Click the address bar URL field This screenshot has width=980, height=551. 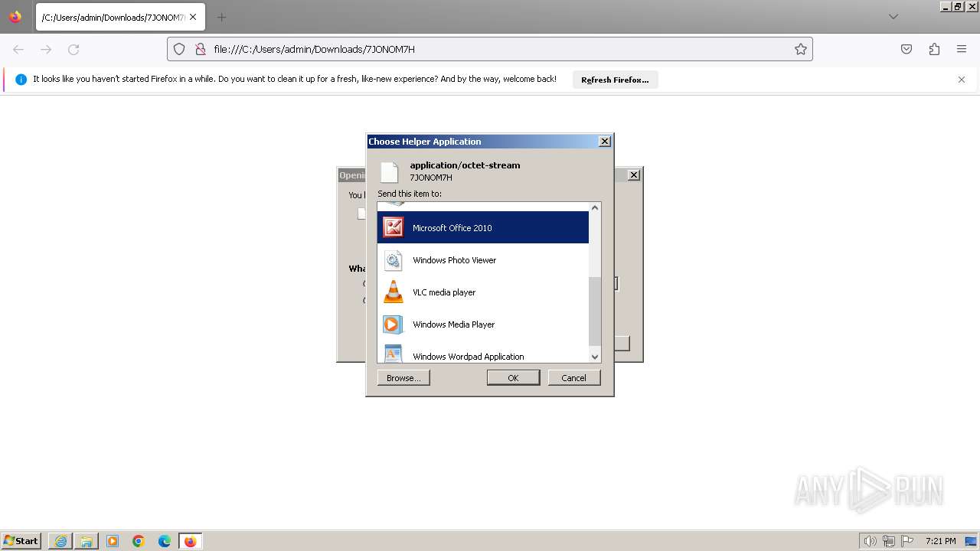[490, 49]
